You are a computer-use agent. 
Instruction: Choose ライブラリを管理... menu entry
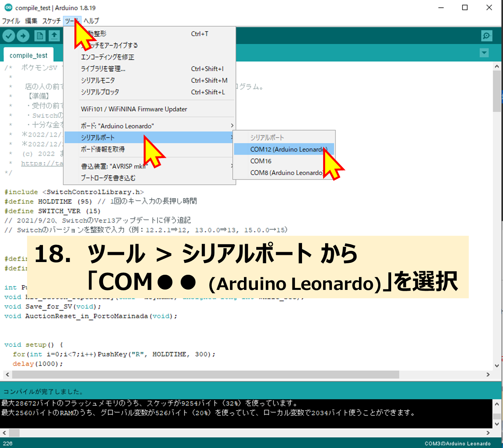pyautogui.click(x=150, y=68)
